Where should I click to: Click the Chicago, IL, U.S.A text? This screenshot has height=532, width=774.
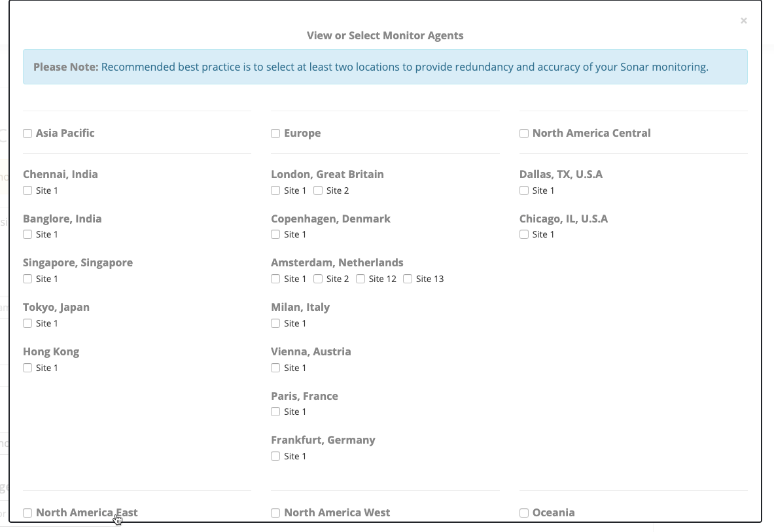point(563,219)
